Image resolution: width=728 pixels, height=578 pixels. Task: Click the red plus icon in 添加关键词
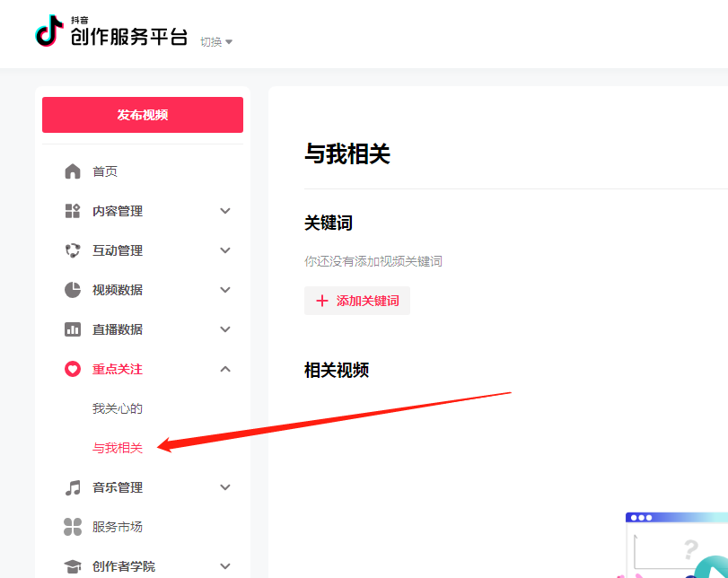click(x=322, y=301)
